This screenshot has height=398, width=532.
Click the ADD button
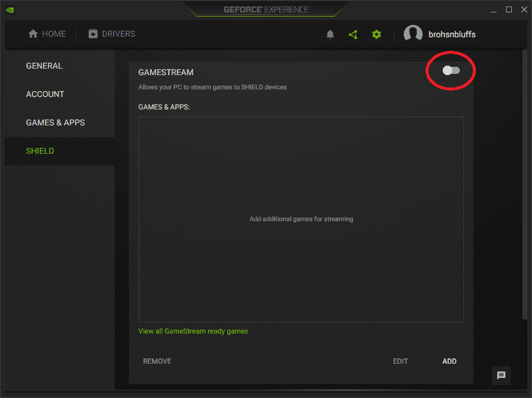pos(449,361)
